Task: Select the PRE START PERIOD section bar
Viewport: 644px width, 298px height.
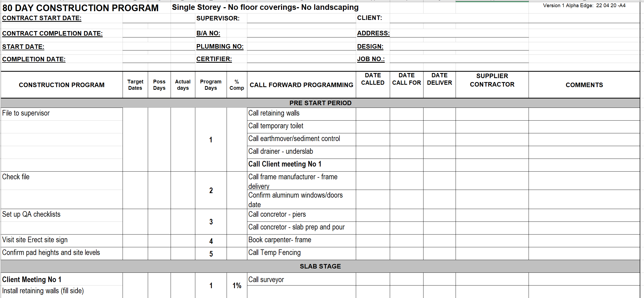Action: [320, 103]
